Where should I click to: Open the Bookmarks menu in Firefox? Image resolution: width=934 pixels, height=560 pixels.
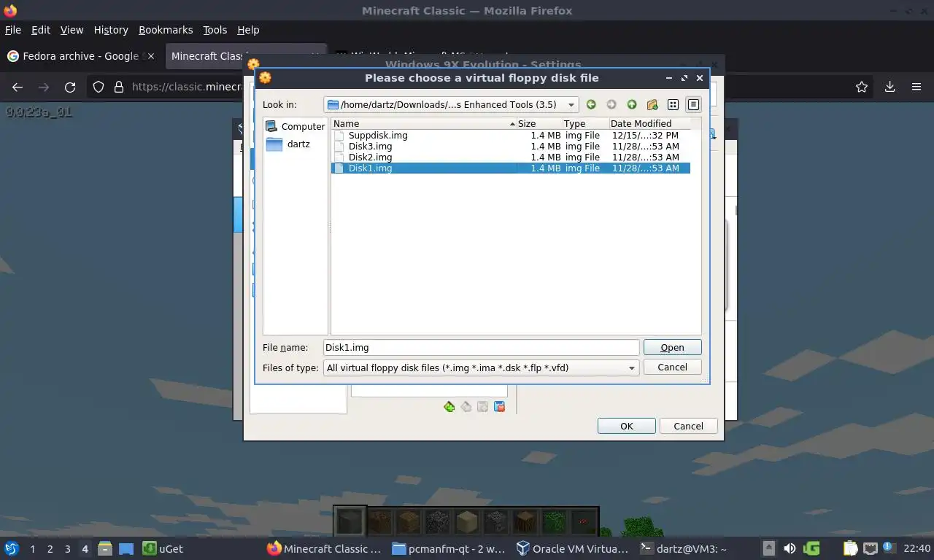(x=166, y=30)
